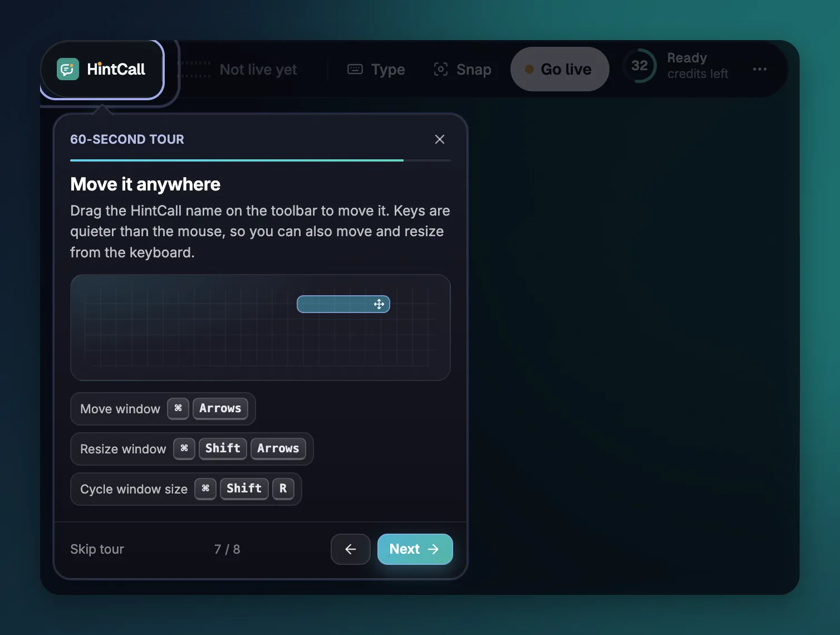Click the Command key in Cycle window size row
Viewport: 840px width, 635px height.
click(205, 489)
